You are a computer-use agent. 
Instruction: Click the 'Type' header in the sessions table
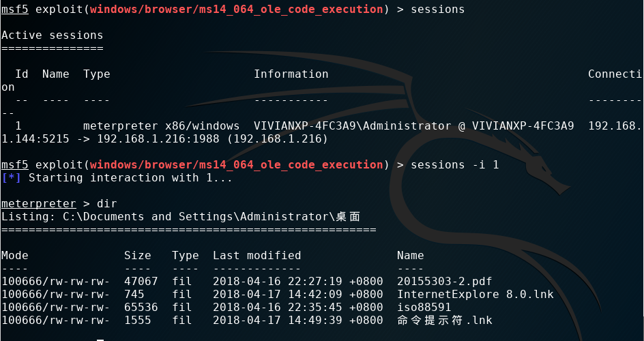coord(96,74)
